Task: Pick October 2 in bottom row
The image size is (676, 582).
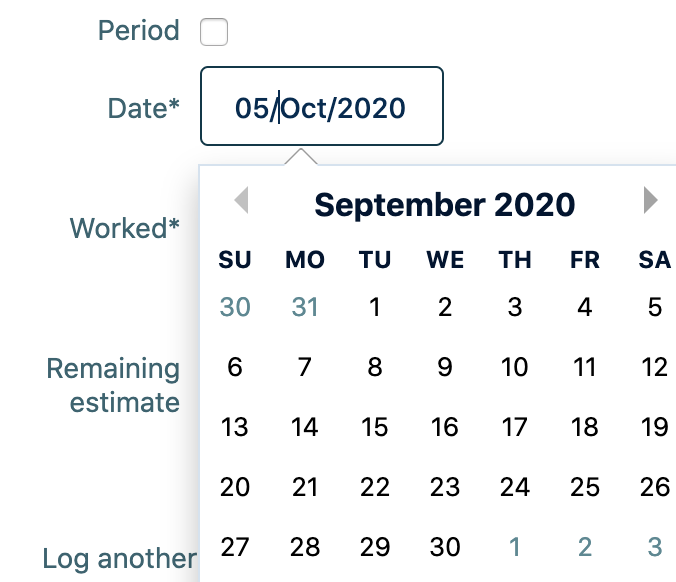Action: pos(585,547)
